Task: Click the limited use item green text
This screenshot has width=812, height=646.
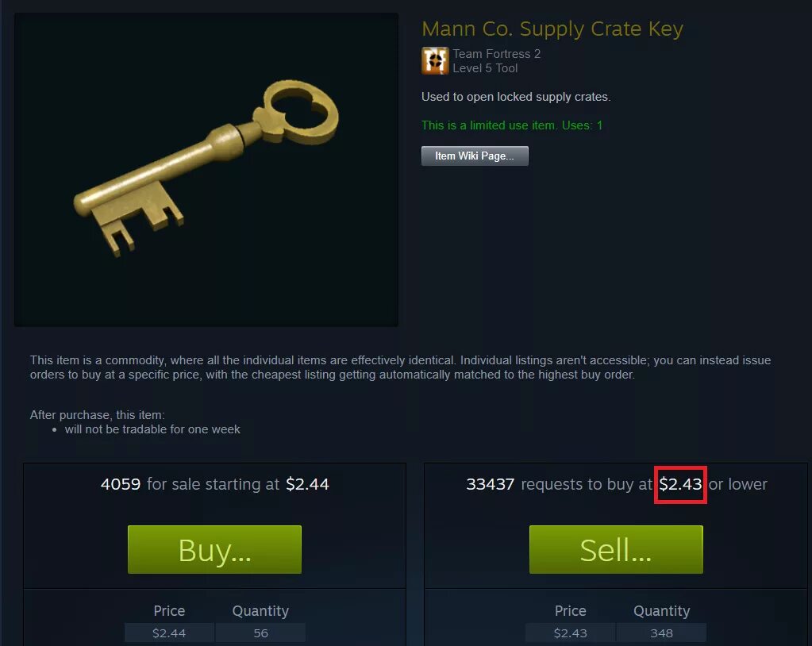Action: point(512,125)
